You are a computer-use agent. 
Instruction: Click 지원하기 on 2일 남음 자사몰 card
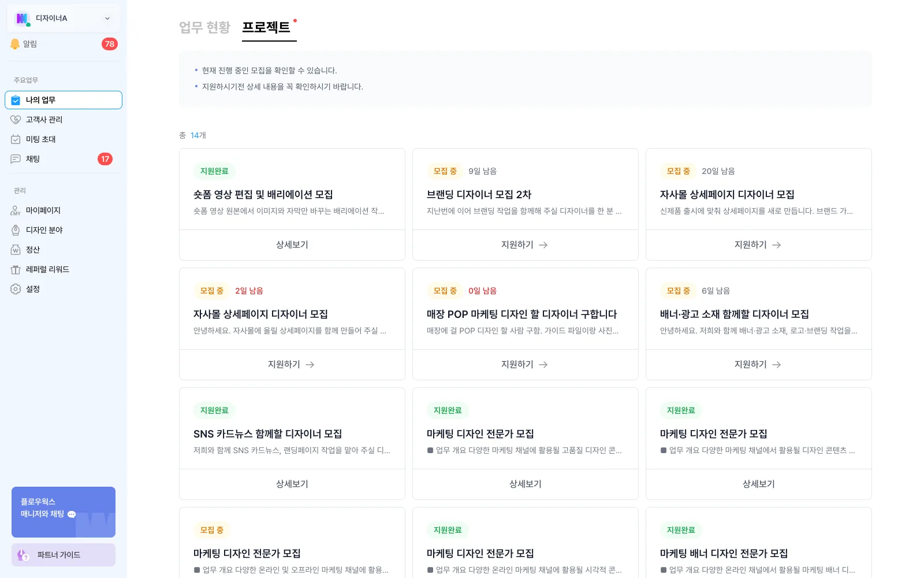(x=292, y=365)
